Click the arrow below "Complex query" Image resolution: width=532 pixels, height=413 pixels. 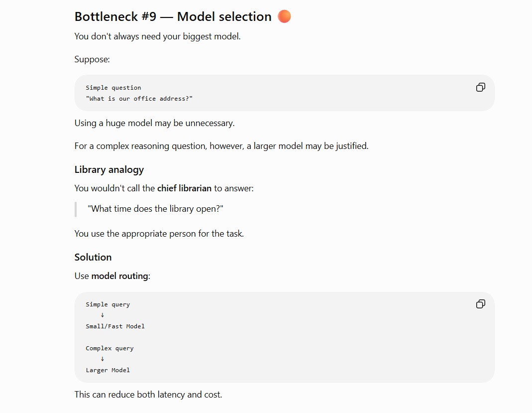tap(103, 359)
